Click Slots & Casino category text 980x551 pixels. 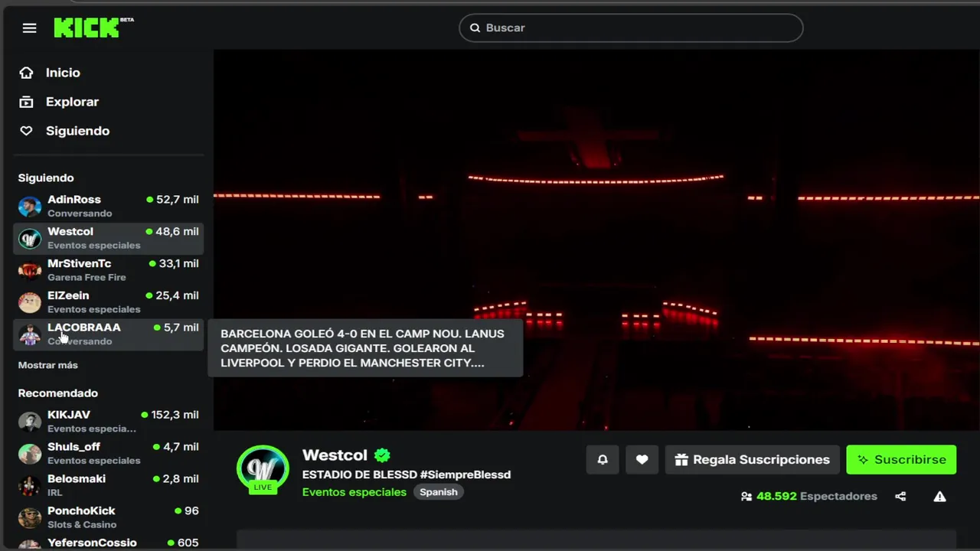[82, 525]
